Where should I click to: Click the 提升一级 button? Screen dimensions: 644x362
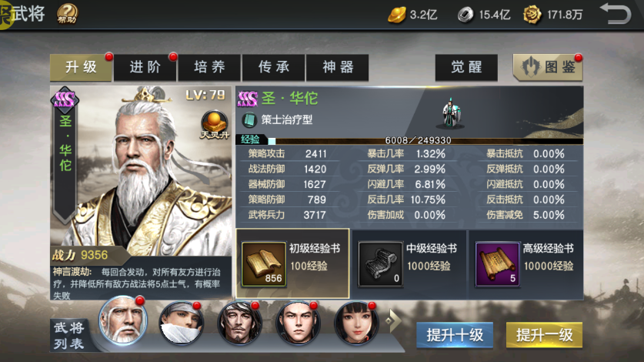(544, 335)
